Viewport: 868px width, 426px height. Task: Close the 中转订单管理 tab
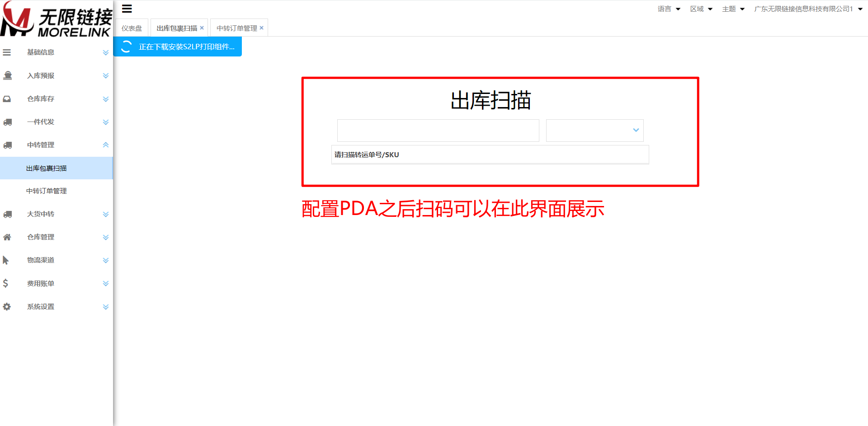coord(261,28)
